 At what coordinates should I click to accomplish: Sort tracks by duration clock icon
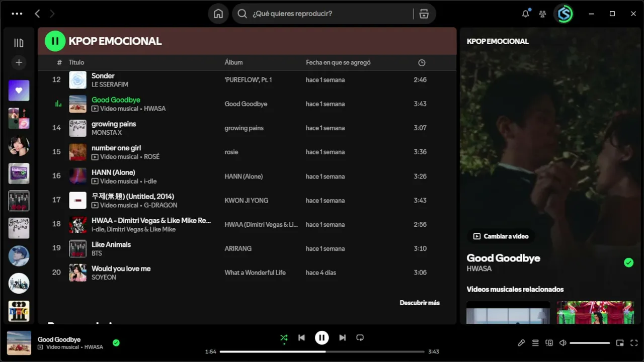pos(422,63)
